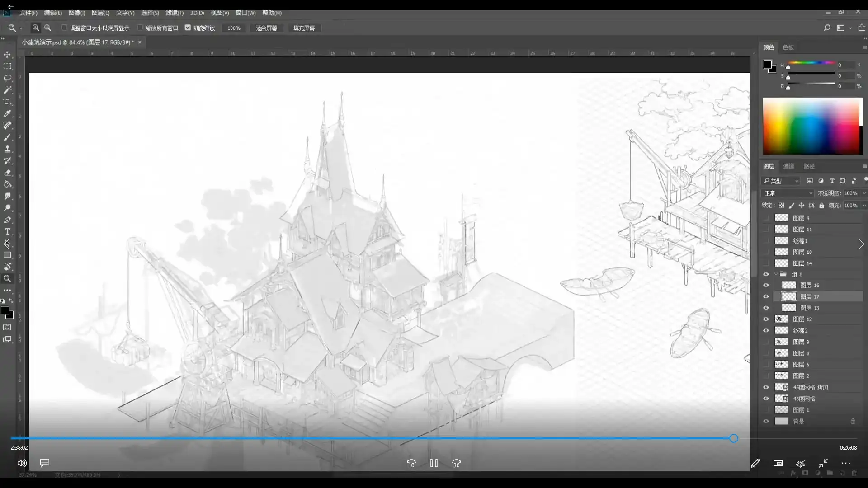Select the Lasso tool
The image size is (868, 488).
(7, 78)
